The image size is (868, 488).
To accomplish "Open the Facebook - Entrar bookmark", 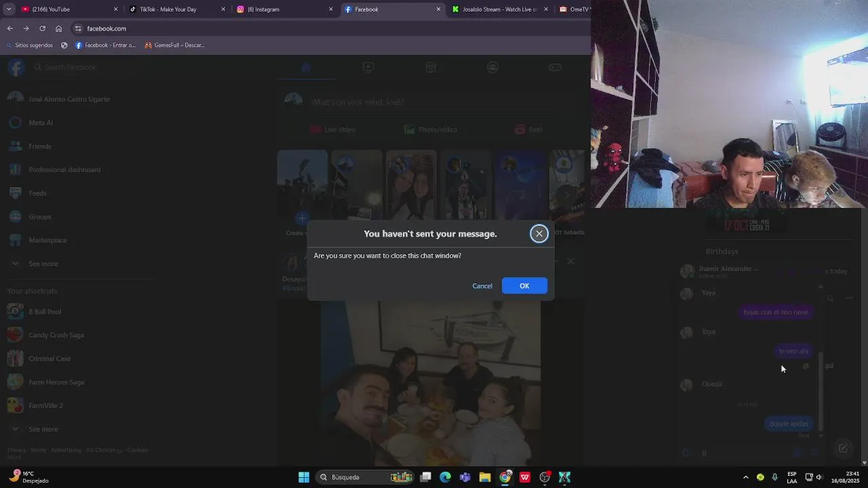I will pyautogui.click(x=105, y=45).
